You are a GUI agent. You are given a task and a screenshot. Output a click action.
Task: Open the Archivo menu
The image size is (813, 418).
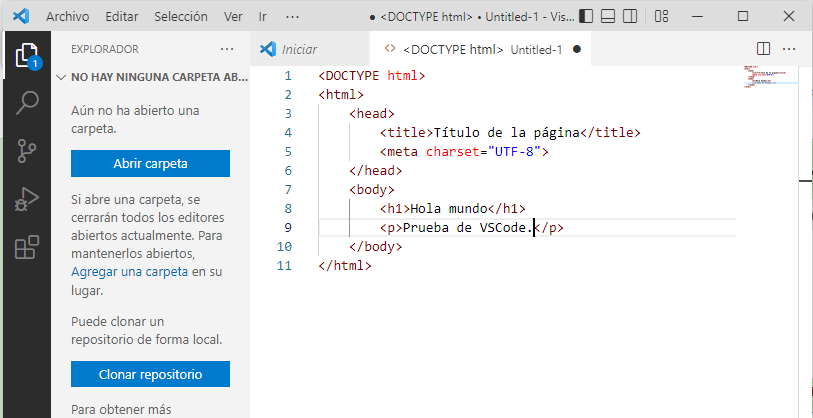pos(67,17)
